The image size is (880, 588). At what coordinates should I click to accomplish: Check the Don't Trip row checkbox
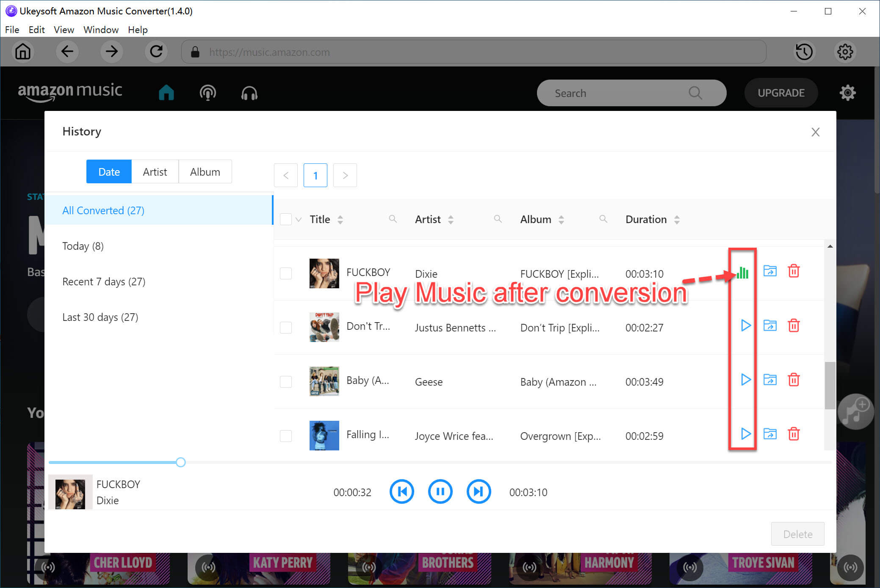click(x=286, y=328)
